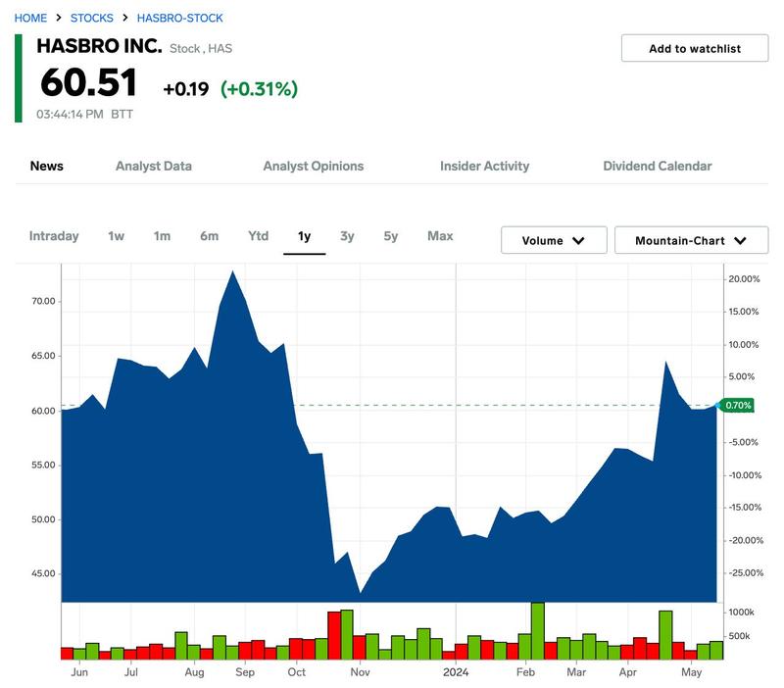784x688 pixels.
Task: Click the 70.00 price axis label
Action: click(43, 302)
